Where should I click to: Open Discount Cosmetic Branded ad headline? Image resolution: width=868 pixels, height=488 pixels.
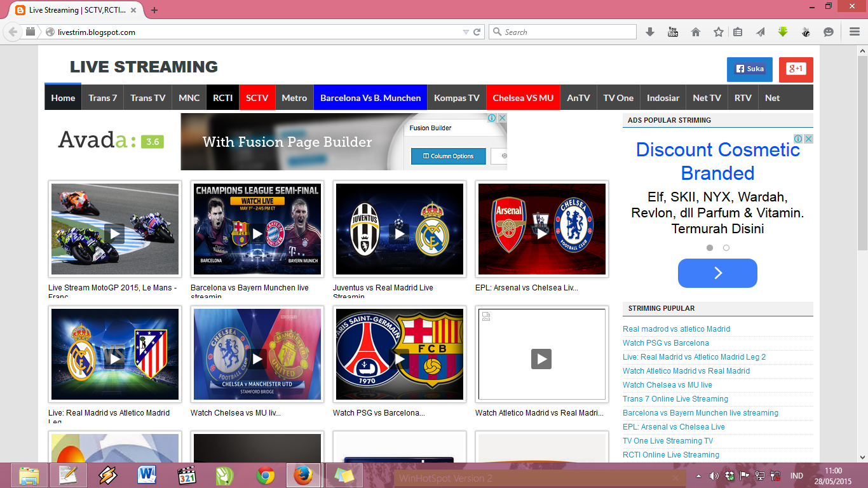pos(717,161)
